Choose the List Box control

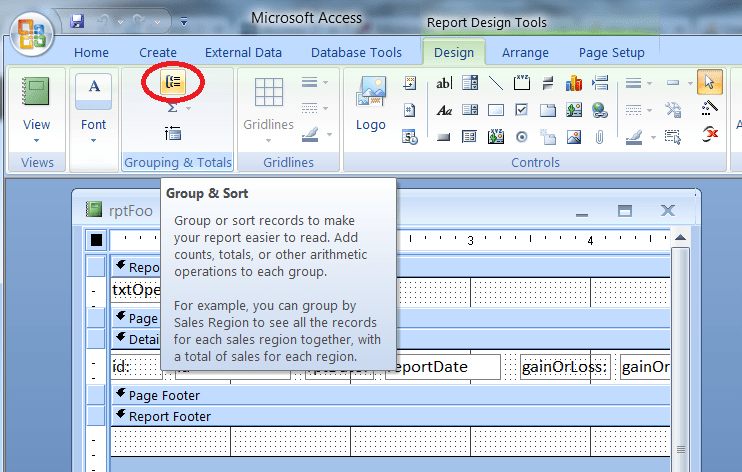tap(470, 110)
